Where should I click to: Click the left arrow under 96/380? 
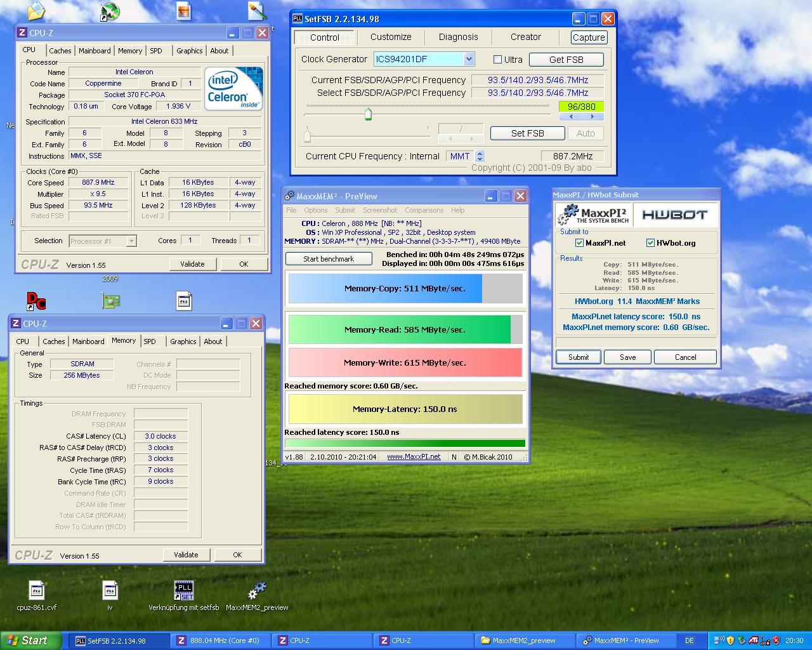pyautogui.click(x=571, y=117)
